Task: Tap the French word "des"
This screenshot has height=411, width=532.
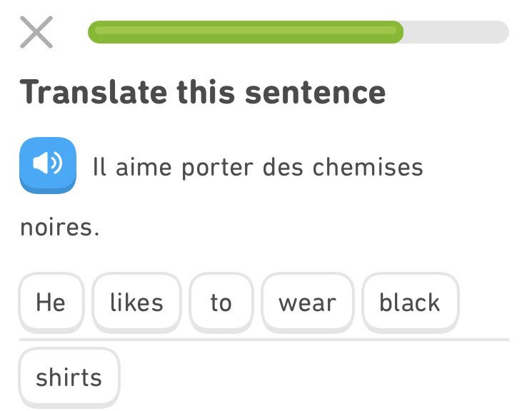Action: tap(283, 167)
